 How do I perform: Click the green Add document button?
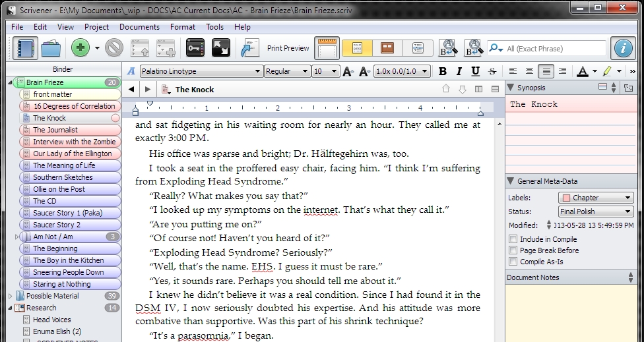80,48
